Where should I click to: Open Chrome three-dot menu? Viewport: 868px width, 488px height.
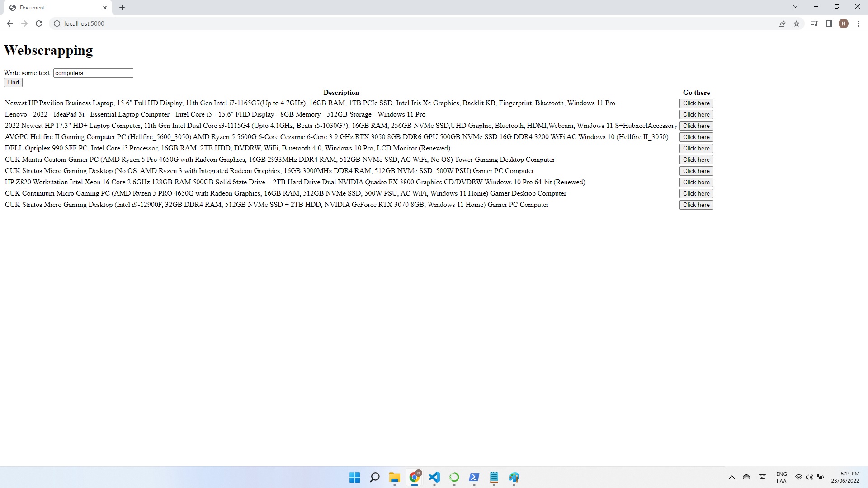(858, 23)
